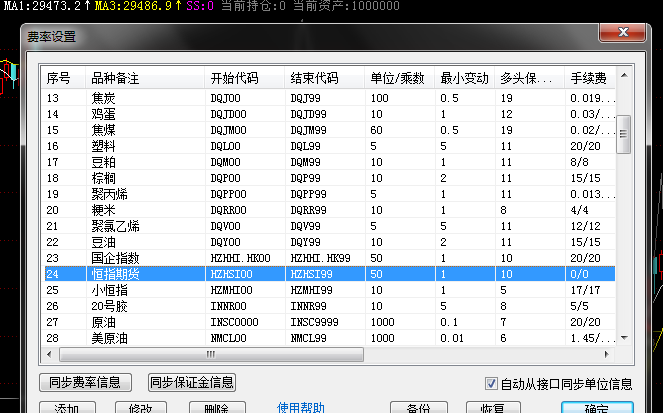Select the 原油 row

click(329, 322)
